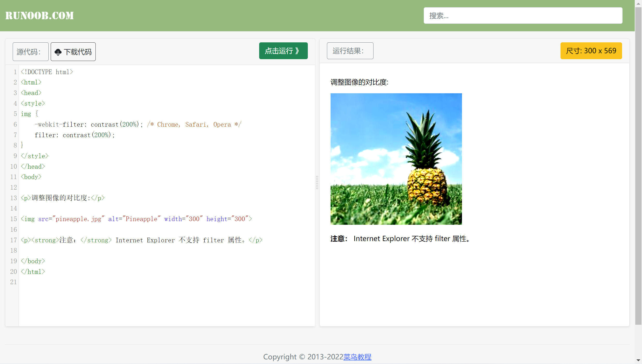Screen dimensions: 642x364
Task: Click the <html> opening tag line 2
Action: [x=31, y=82]
